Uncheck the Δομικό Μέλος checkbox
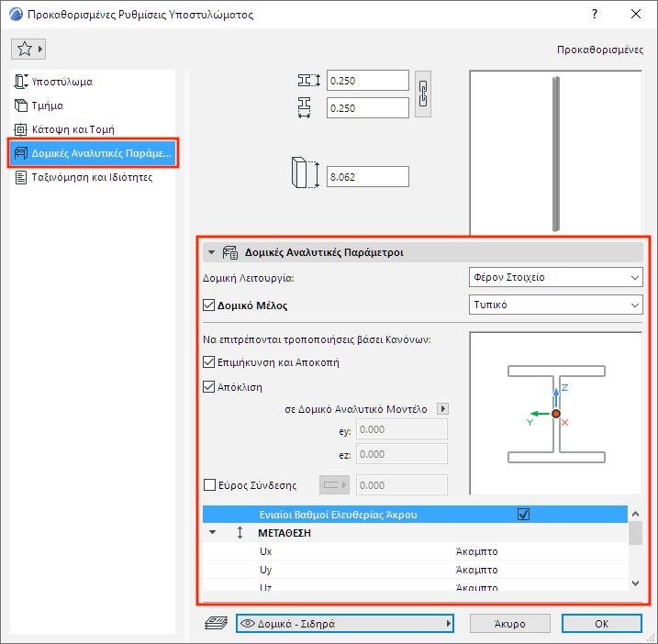 pyautogui.click(x=208, y=305)
